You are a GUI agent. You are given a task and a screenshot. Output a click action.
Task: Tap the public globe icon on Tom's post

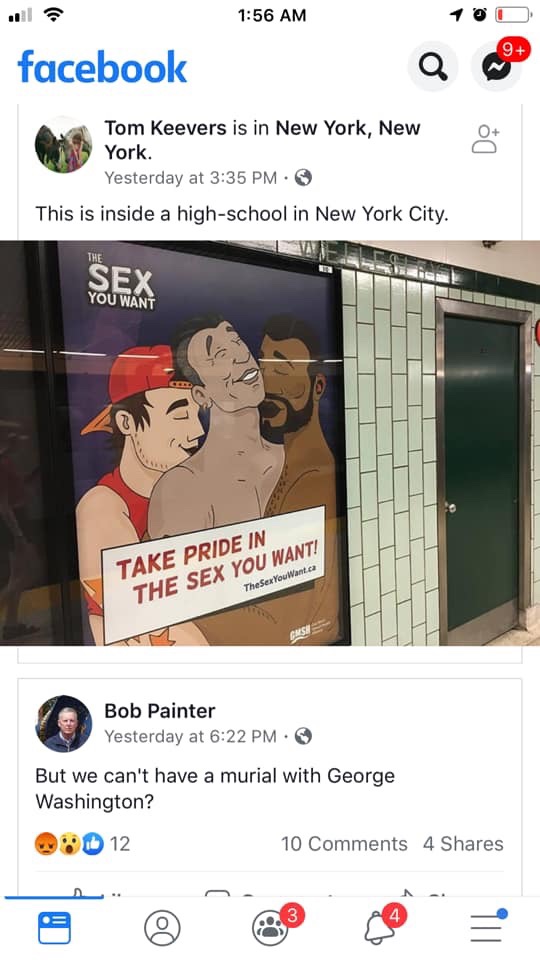[x=303, y=178]
